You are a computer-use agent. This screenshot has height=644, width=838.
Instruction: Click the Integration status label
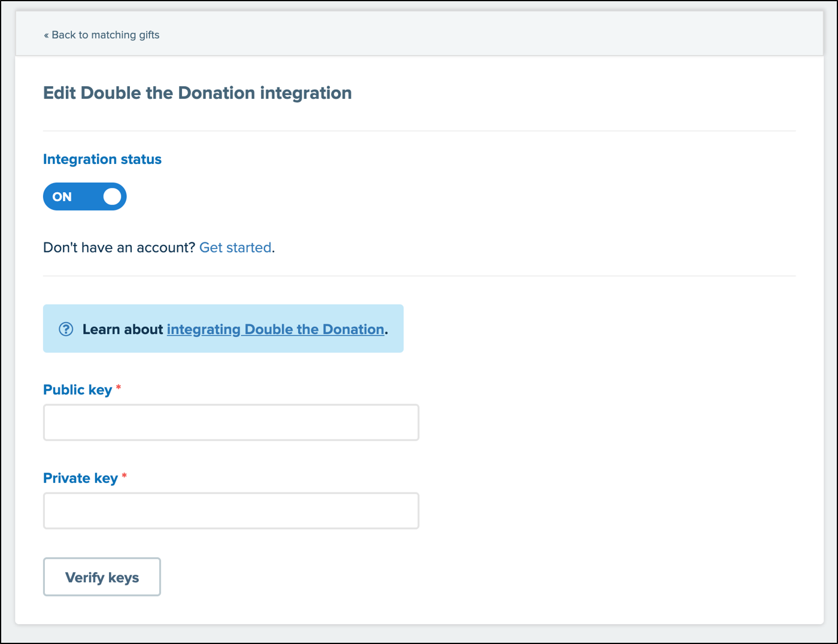pos(102,159)
